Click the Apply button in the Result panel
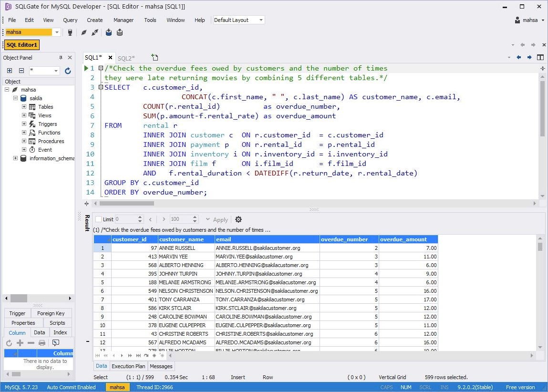 click(220, 219)
